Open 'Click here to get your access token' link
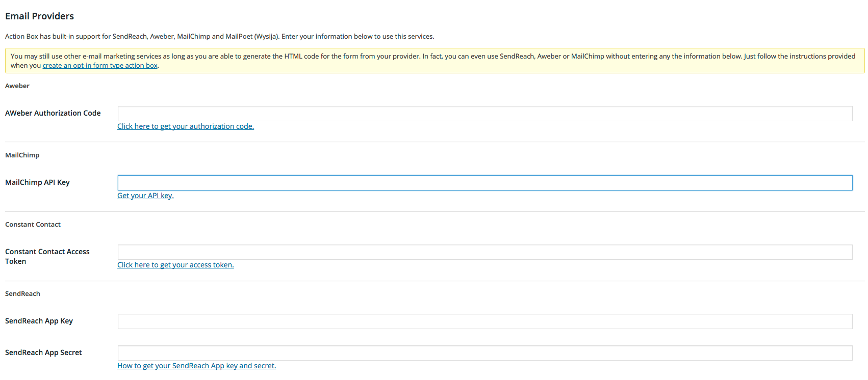The height and width of the screenshot is (380, 868). click(175, 265)
